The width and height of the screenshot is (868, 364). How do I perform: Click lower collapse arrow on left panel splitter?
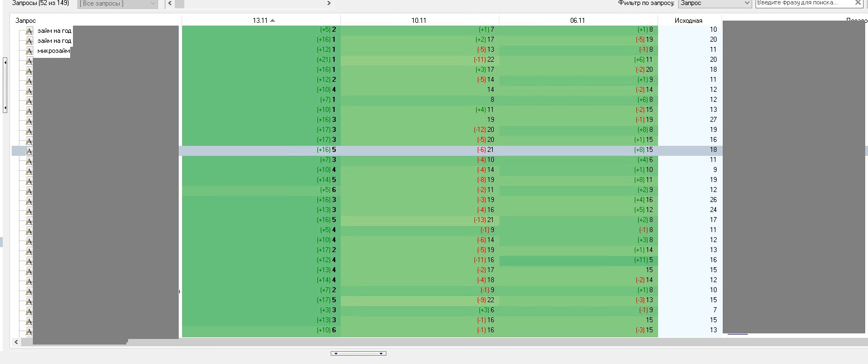[x=5, y=107]
